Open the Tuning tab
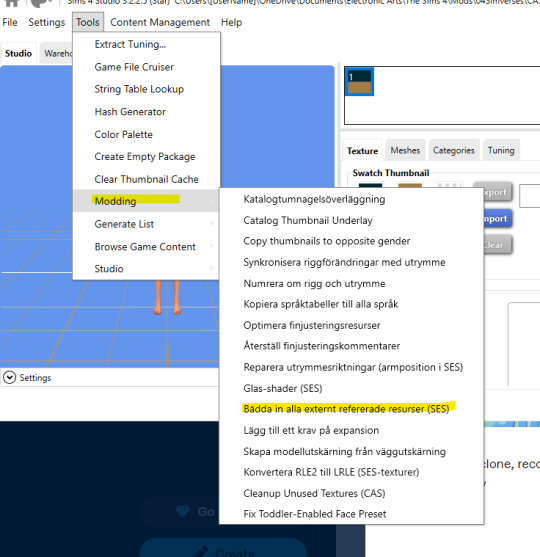 tap(501, 150)
